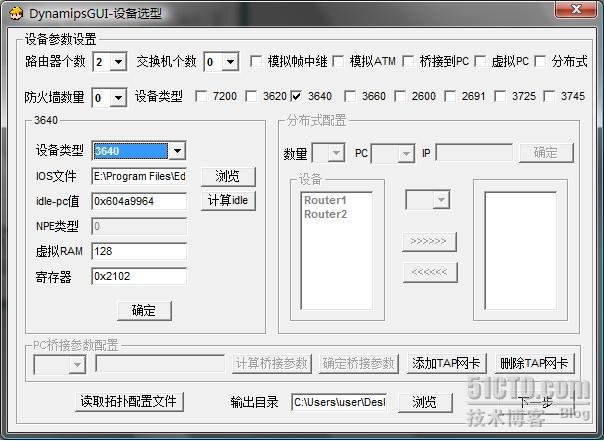
Task: Enable the 模拟ATM checkbox
Action: (338, 61)
